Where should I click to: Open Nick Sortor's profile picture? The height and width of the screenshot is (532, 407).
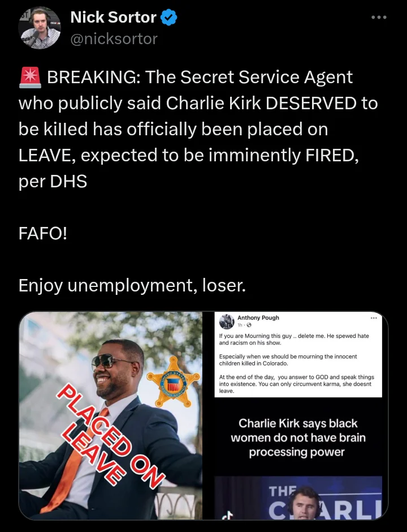coord(40,28)
